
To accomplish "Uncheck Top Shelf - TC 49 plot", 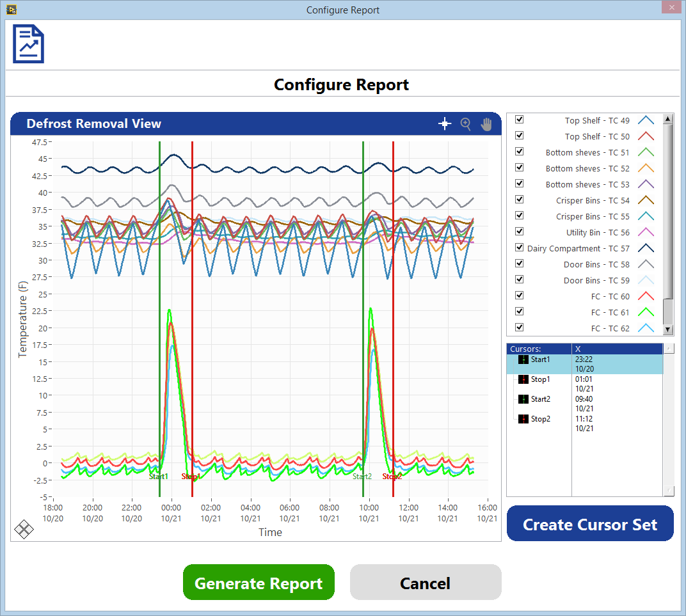I will click(520, 120).
